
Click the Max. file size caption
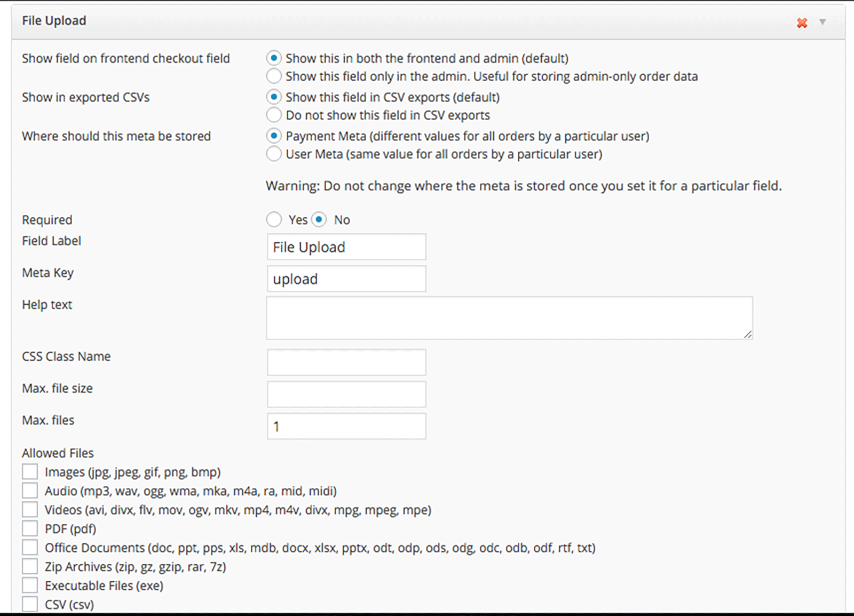57,389
